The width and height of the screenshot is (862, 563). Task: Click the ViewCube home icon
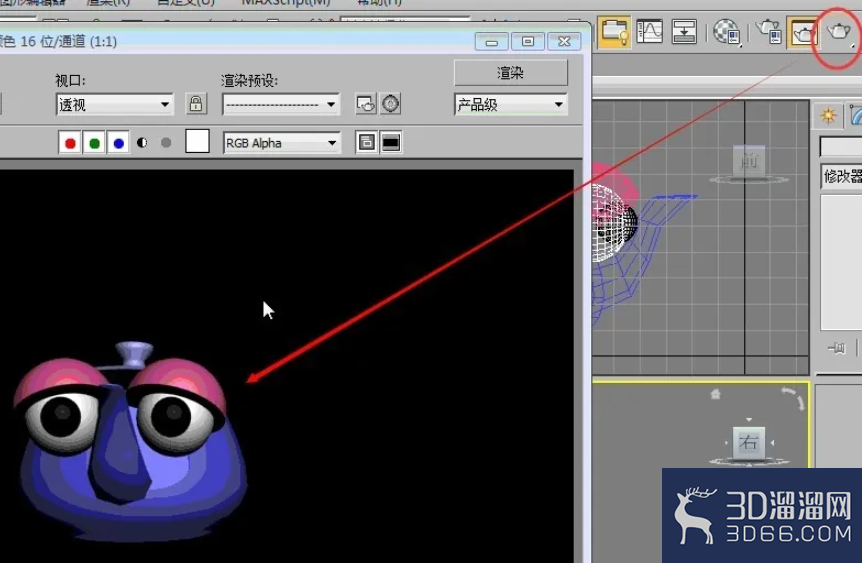pos(715,394)
